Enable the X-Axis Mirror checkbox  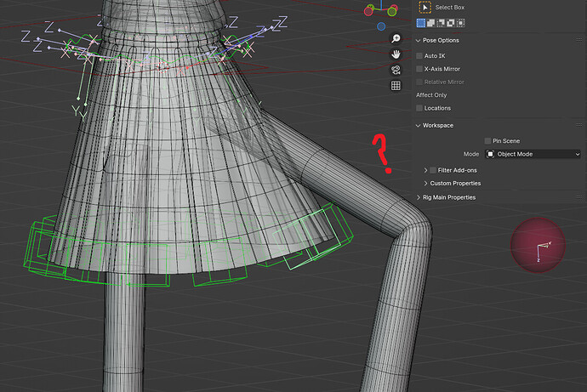pos(419,69)
